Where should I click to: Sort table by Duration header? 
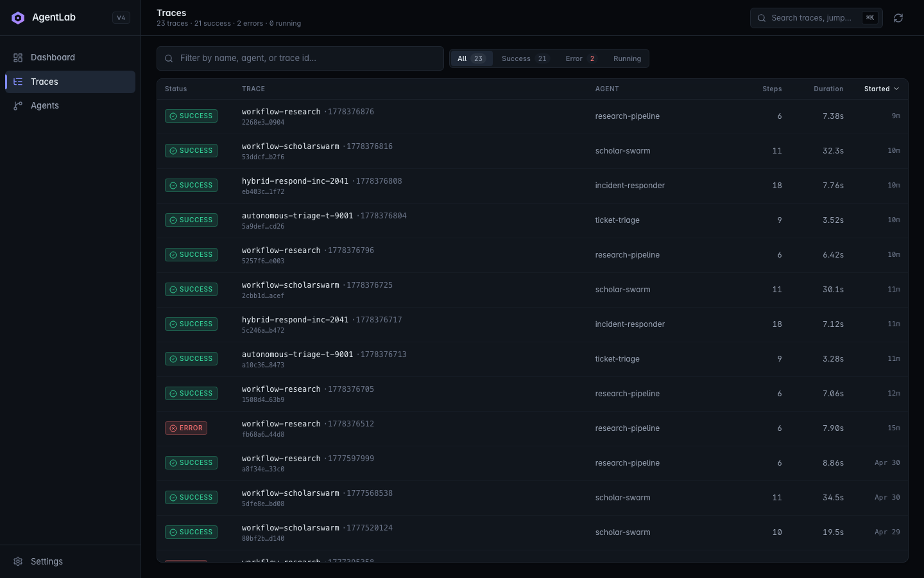tap(828, 89)
